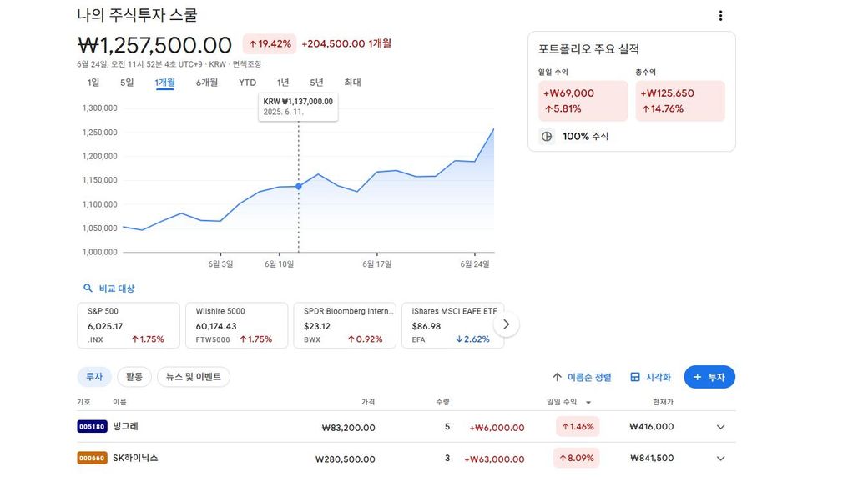Viewport: 868px width, 487px height.
Task: Open the 활동 tab
Action: [x=134, y=377]
